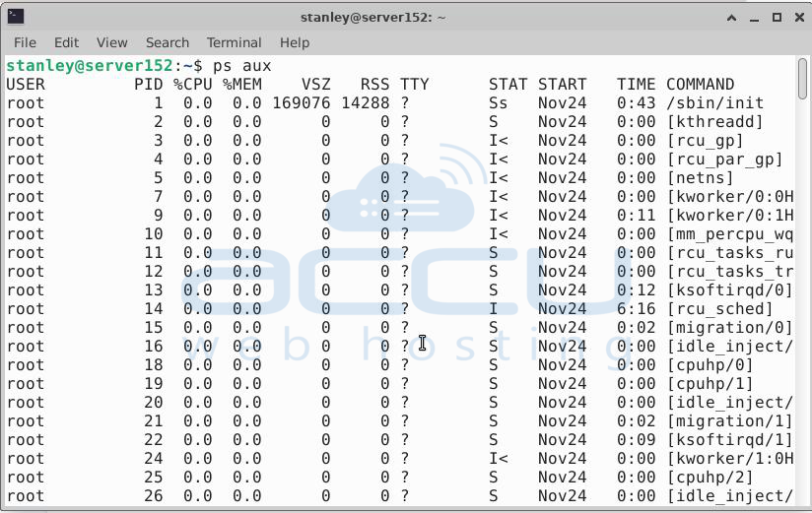Open the Help menu

point(295,42)
